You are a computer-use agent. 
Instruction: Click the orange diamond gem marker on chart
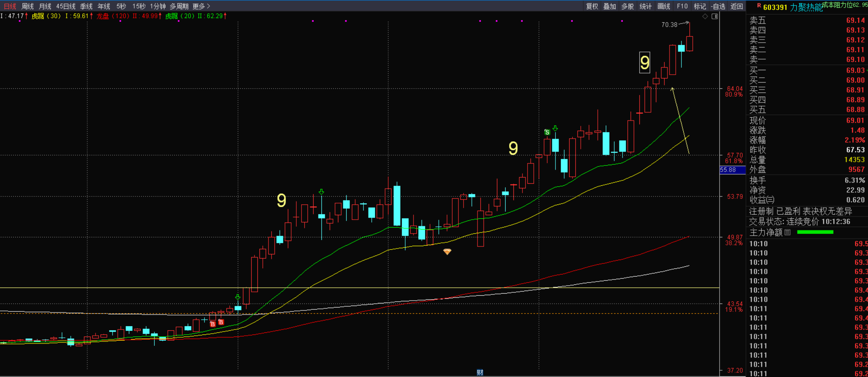coord(447,252)
